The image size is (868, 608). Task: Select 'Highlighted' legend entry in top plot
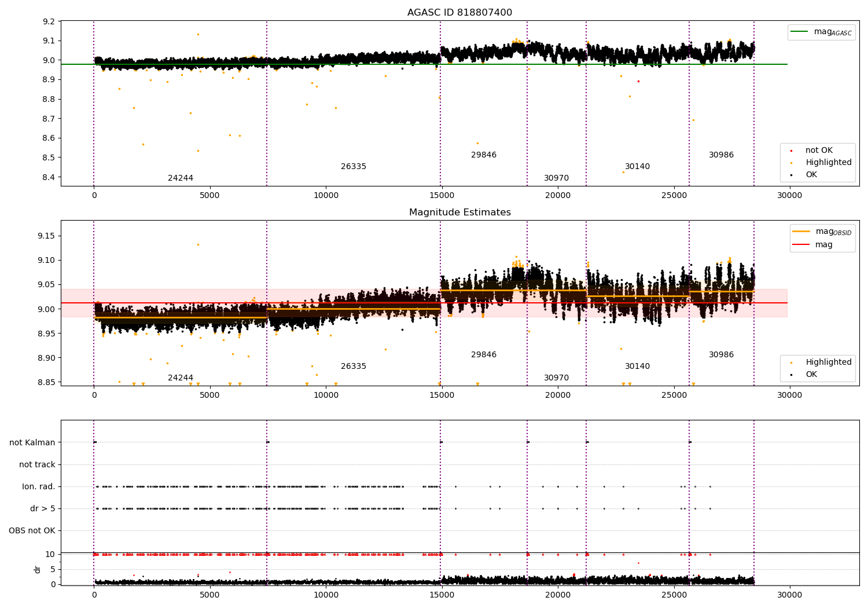(x=828, y=163)
